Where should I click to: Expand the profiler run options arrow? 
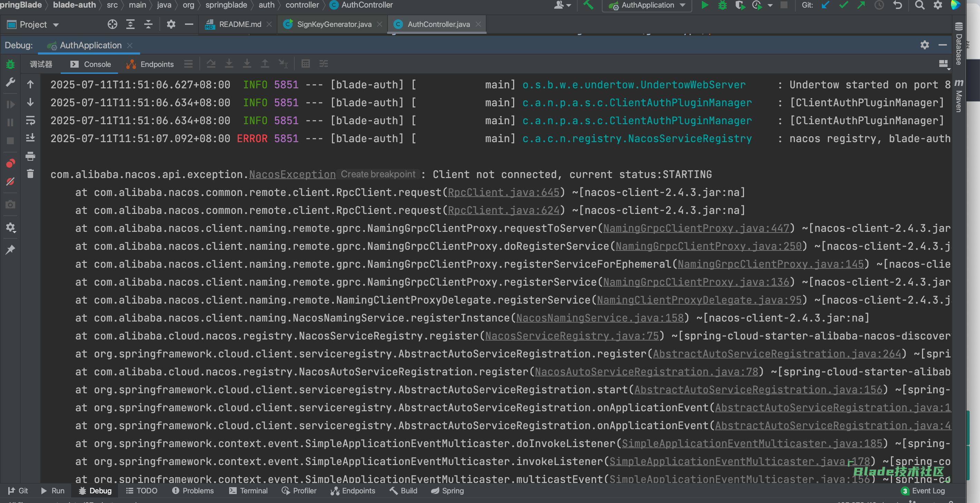771,5
